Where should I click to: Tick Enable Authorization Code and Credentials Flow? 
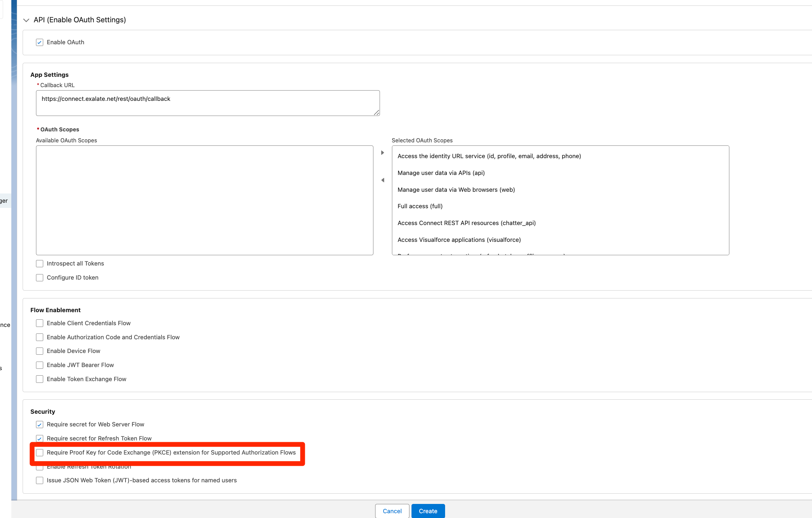[x=39, y=337]
